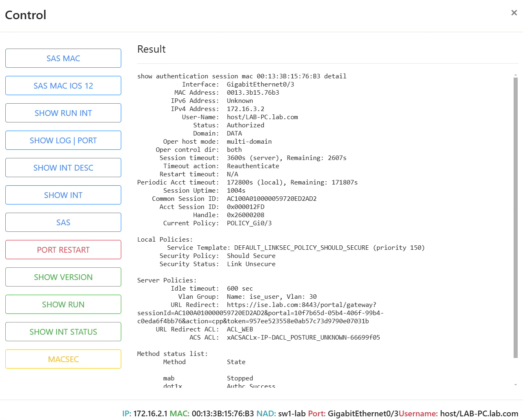Click scrollbar up arrow in result pane
This screenshot has height=420, width=523.
coord(515,75)
